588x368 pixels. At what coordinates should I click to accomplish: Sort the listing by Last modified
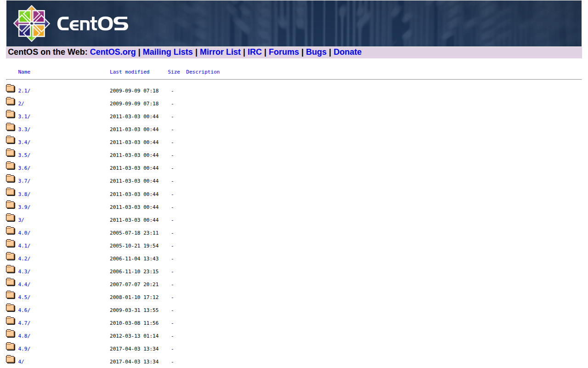click(130, 72)
